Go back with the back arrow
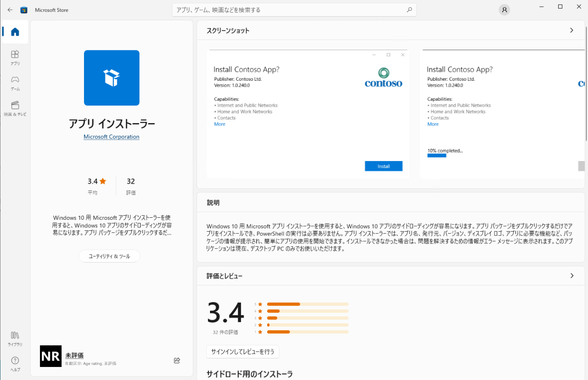The width and height of the screenshot is (588, 380). pos(10,10)
